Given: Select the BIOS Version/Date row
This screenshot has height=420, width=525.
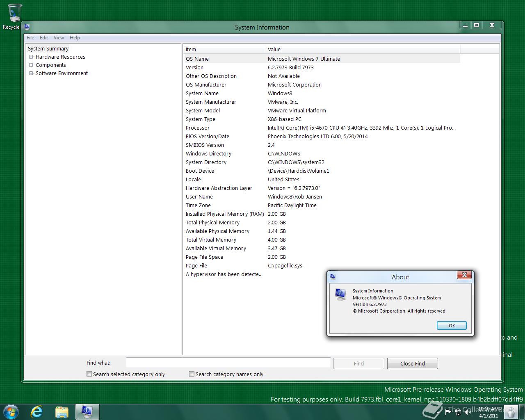Looking at the screenshot, I should tap(322, 136).
